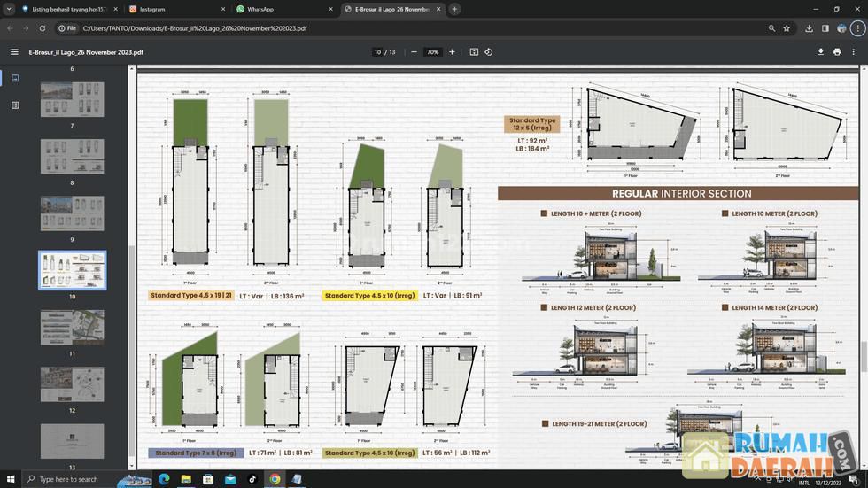Download the PDF file
This screenshot has height=488, width=868.
point(821,52)
